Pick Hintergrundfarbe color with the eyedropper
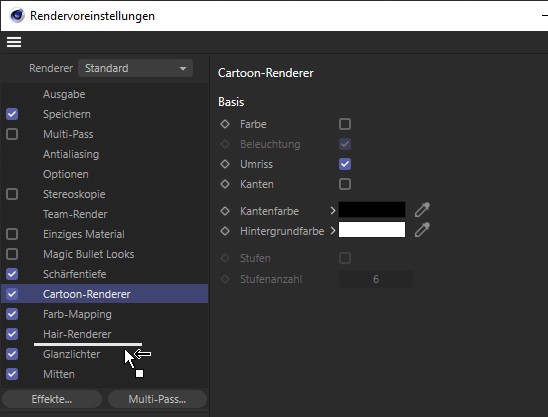This screenshot has width=548, height=417. click(422, 230)
